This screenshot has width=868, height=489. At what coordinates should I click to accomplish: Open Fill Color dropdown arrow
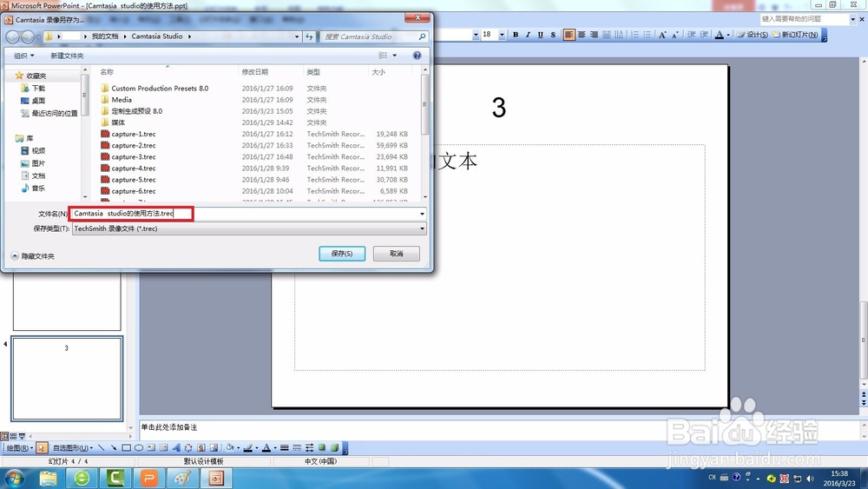click(x=238, y=447)
